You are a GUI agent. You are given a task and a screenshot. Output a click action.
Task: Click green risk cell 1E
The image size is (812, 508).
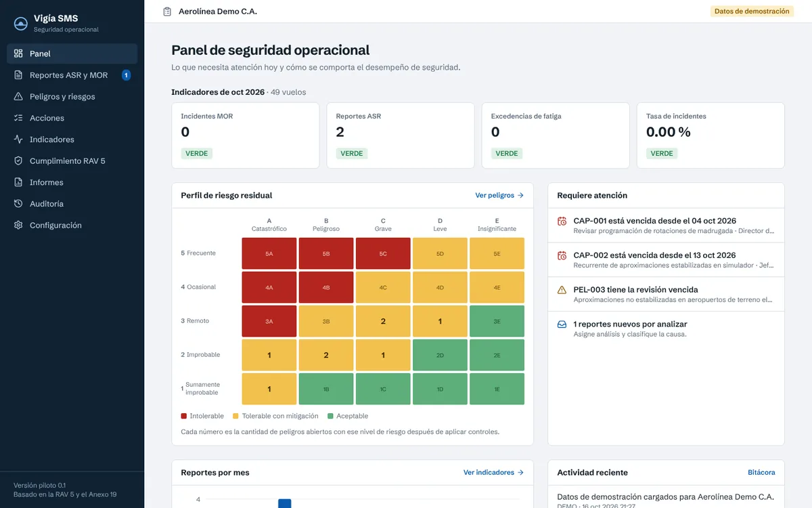coord(497,389)
